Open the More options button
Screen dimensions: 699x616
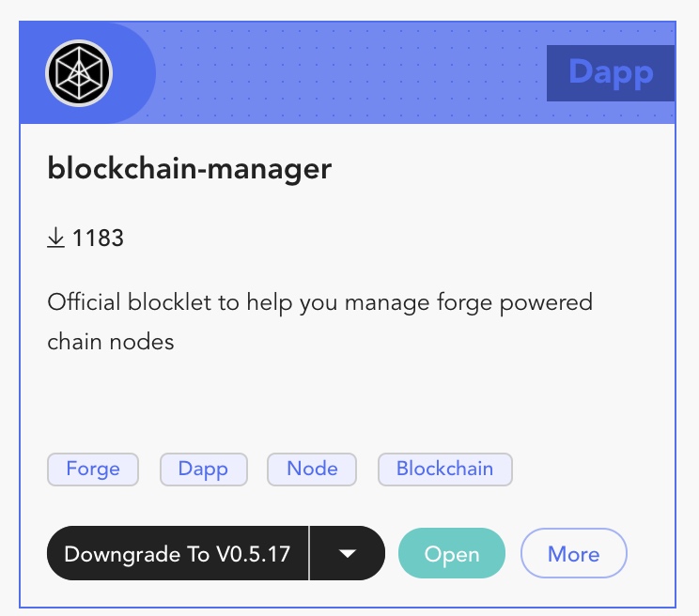tap(573, 554)
